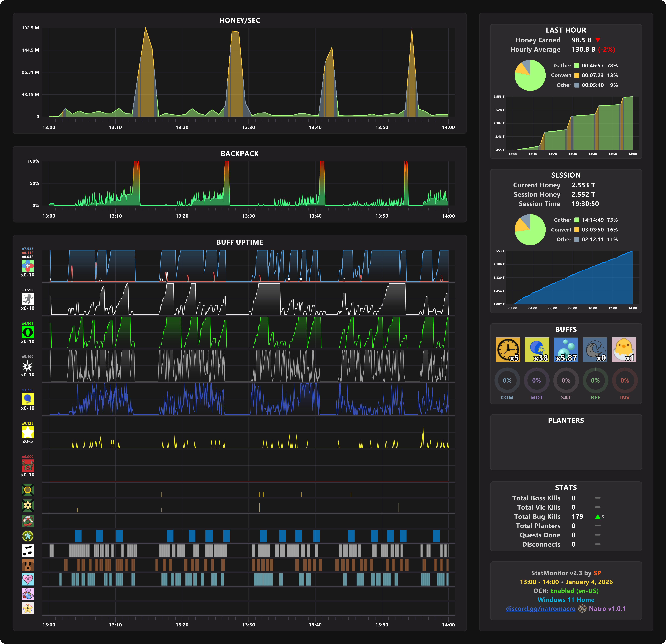Click the green Gather legend swatch in Last Hour

pos(577,66)
